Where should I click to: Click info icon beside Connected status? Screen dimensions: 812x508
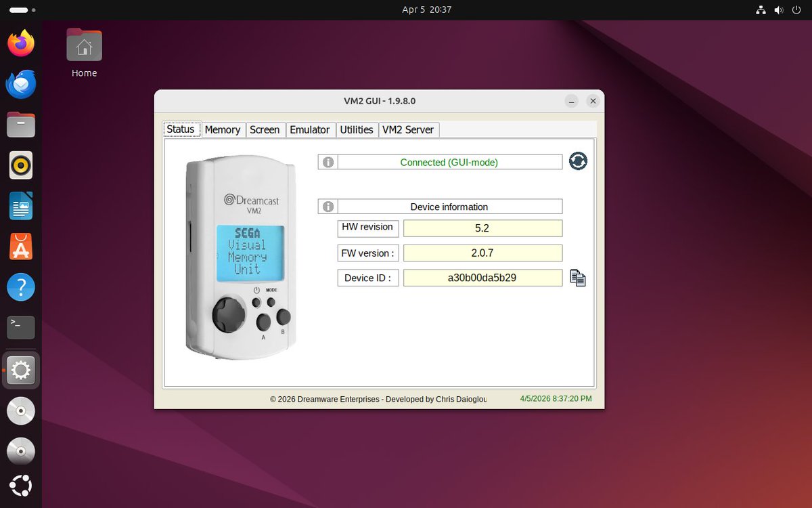click(328, 162)
